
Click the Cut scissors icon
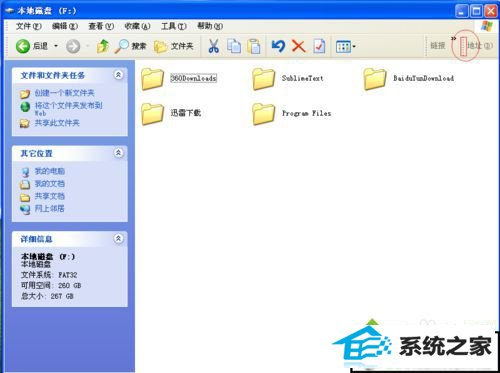(214, 46)
